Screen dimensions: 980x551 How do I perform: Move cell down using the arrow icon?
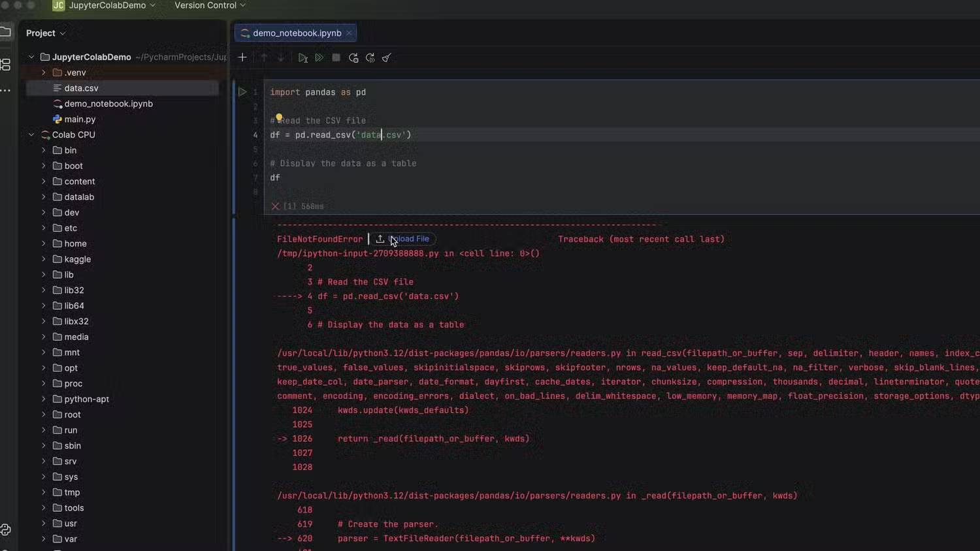tap(280, 57)
